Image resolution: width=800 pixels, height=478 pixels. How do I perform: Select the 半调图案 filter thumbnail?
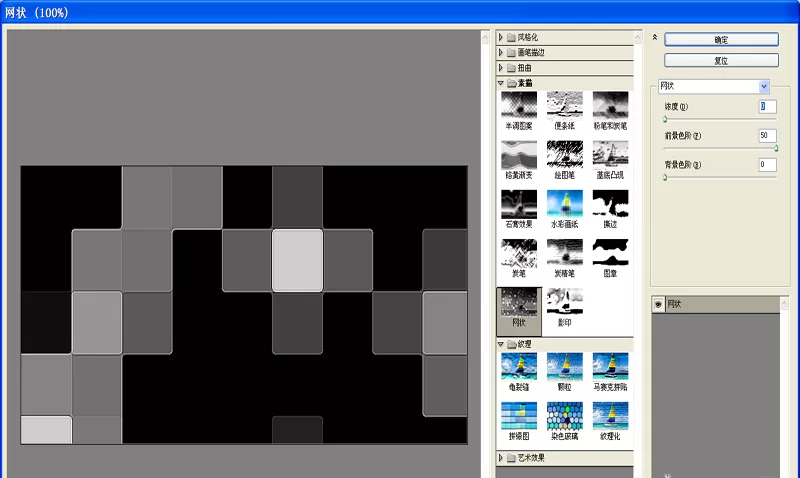click(x=519, y=105)
